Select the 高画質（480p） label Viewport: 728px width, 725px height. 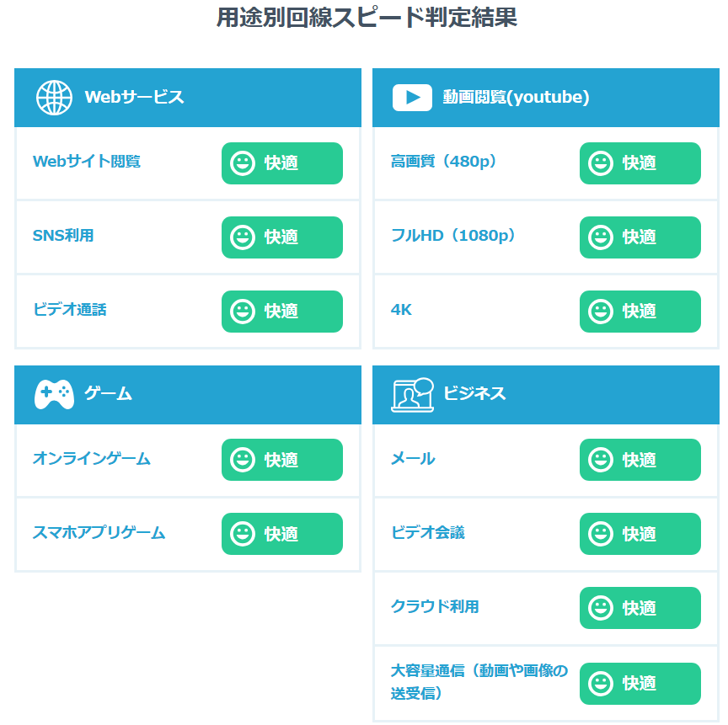click(444, 162)
